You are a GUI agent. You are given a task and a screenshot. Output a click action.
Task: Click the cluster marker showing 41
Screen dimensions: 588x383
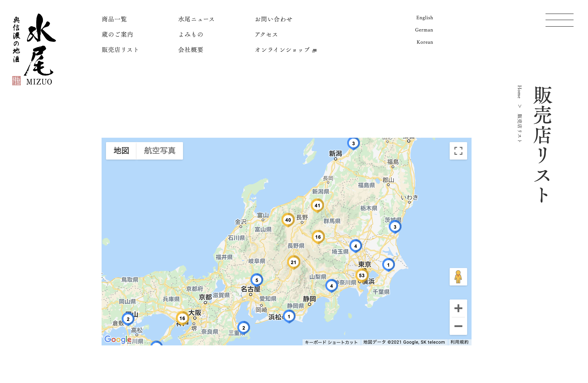point(317,205)
